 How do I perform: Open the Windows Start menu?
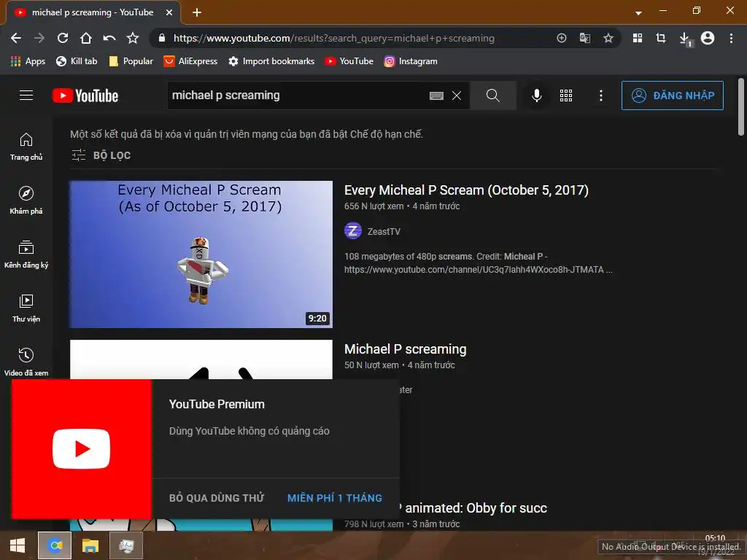[x=18, y=545]
